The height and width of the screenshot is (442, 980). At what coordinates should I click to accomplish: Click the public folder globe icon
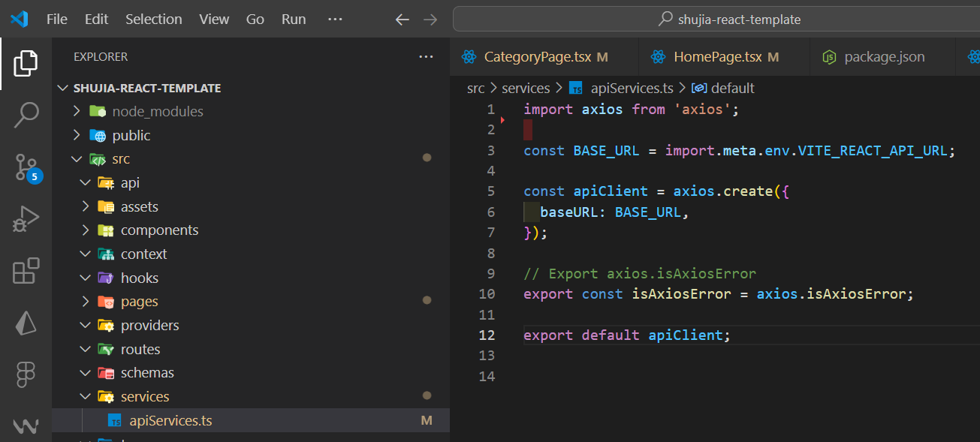click(98, 136)
